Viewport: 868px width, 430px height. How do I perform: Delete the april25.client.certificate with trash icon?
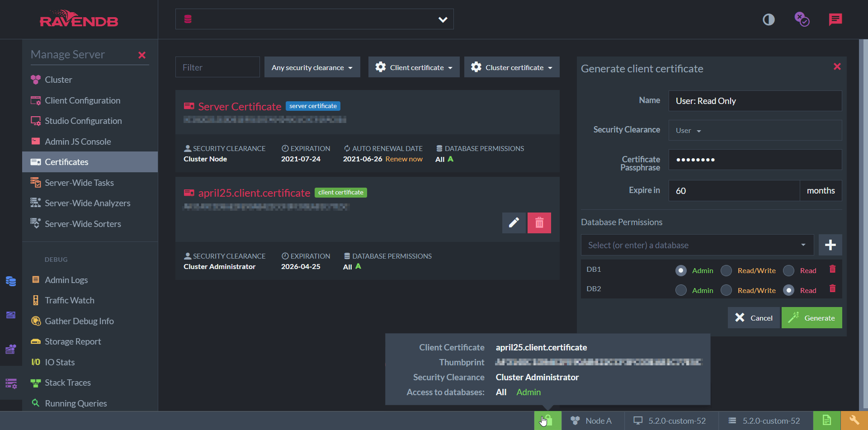pos(539,223)
